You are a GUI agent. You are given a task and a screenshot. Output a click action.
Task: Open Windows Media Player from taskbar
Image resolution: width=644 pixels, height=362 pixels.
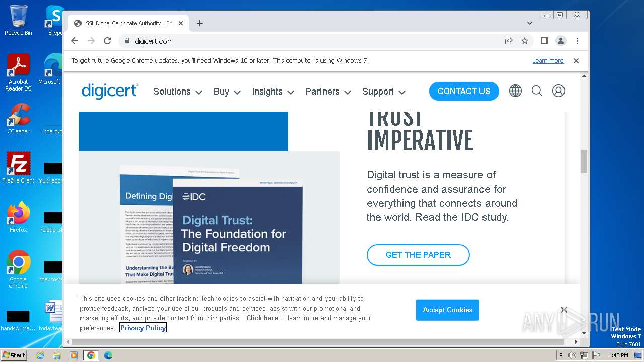point(74,355)
